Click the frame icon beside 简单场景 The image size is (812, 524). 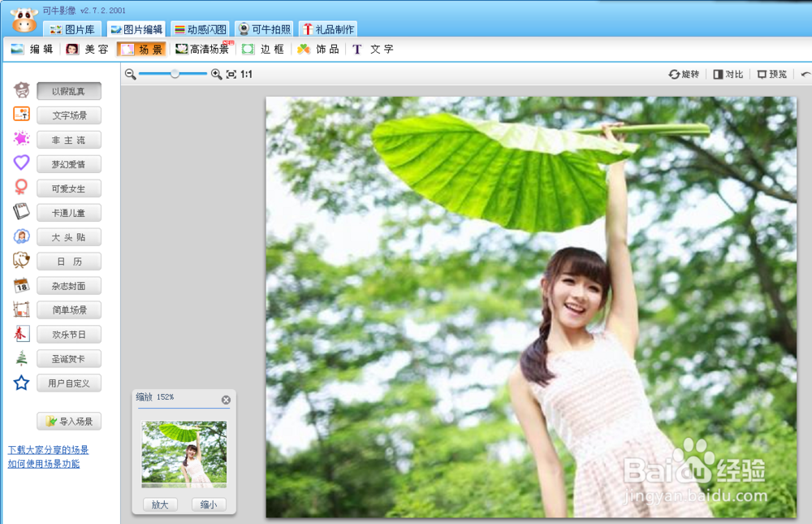pos(21,310)
